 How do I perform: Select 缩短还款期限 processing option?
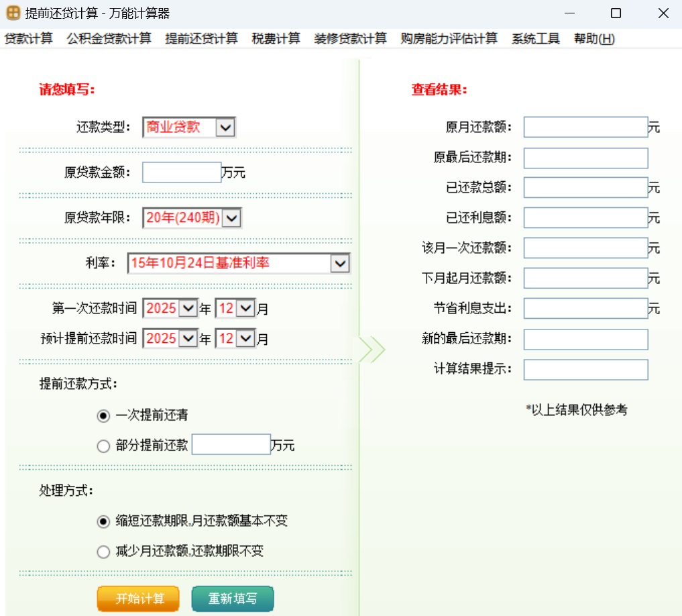point(103,521)
